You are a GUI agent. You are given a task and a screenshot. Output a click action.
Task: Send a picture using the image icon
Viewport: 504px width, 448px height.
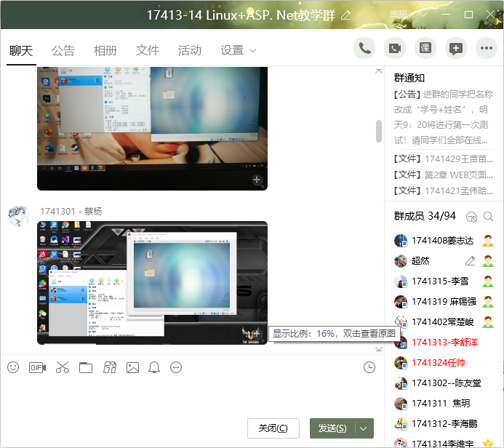132,367
